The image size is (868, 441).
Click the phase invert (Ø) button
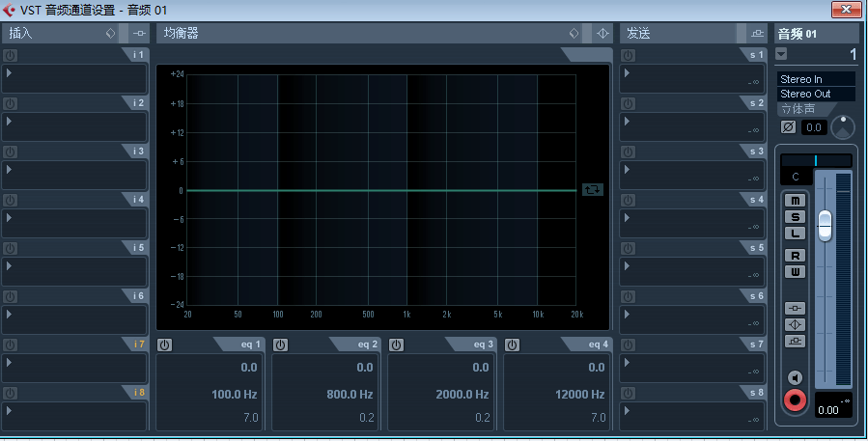[x=788, y=127]
